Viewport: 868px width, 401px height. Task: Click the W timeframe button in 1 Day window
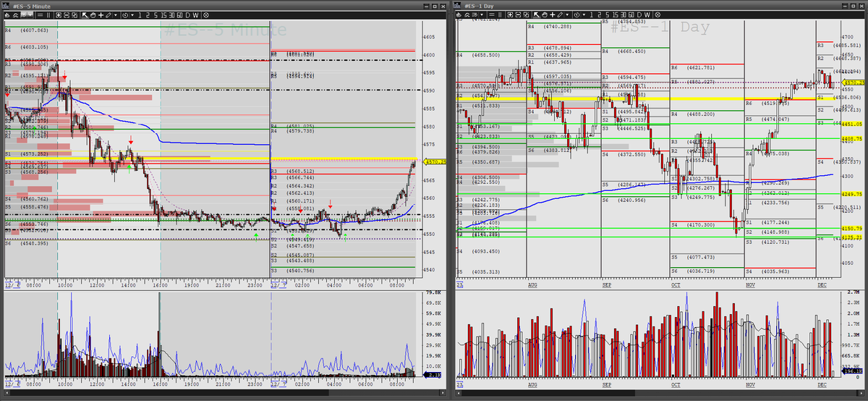pyautogui.click(x=647, y=15)
